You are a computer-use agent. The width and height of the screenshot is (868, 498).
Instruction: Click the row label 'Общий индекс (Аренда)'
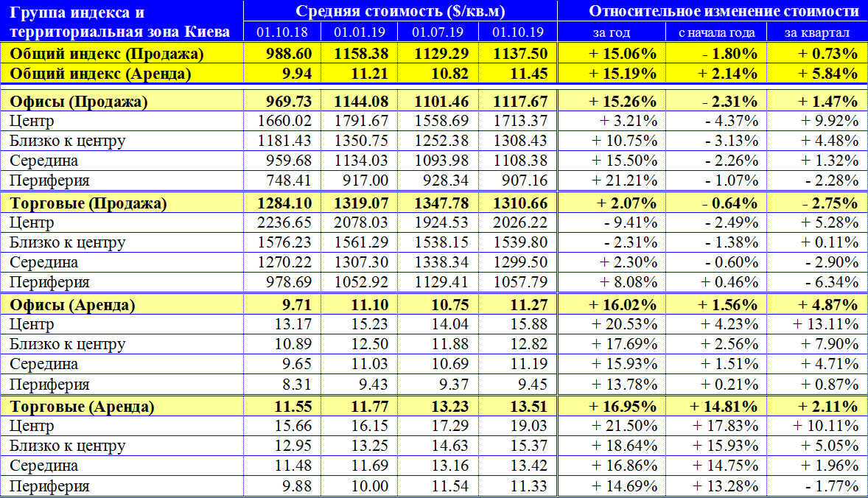pyautogui.click(x=100, y=74)
